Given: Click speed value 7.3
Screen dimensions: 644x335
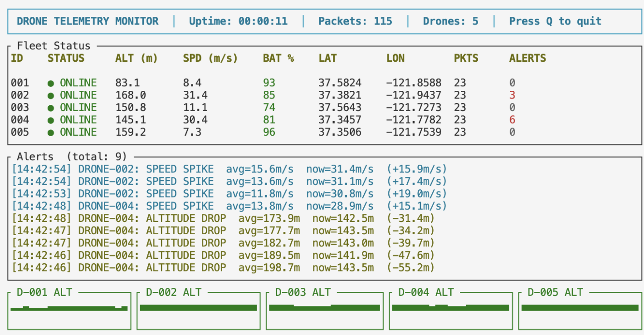Looking at the screenshot, I should [x=192, y=132].
